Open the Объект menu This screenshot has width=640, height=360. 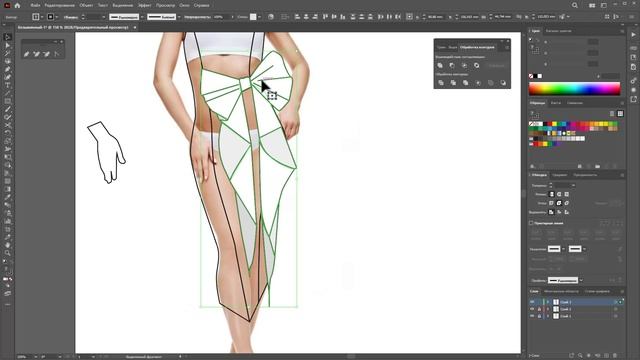pyautogui.click(x=86, y=5)
